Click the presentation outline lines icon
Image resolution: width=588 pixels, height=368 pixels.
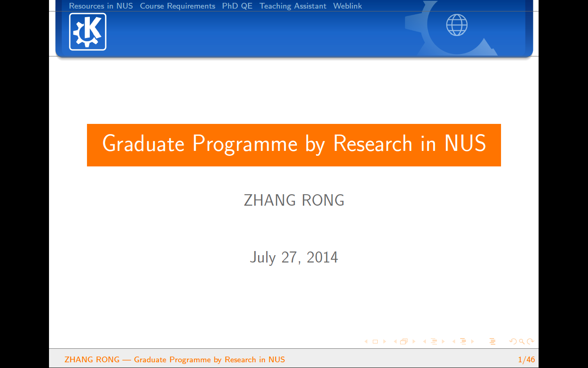492,341
